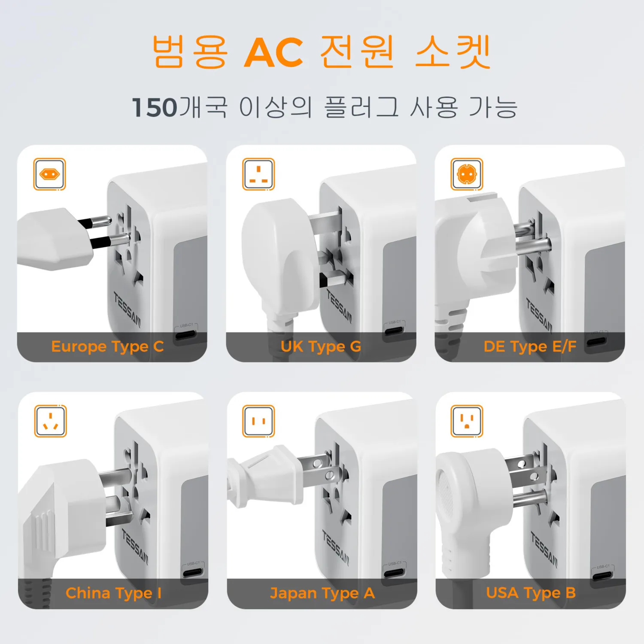
Task: Click the USA Type B socket icon
Action: pyautogui.click(x=467, y=421)
